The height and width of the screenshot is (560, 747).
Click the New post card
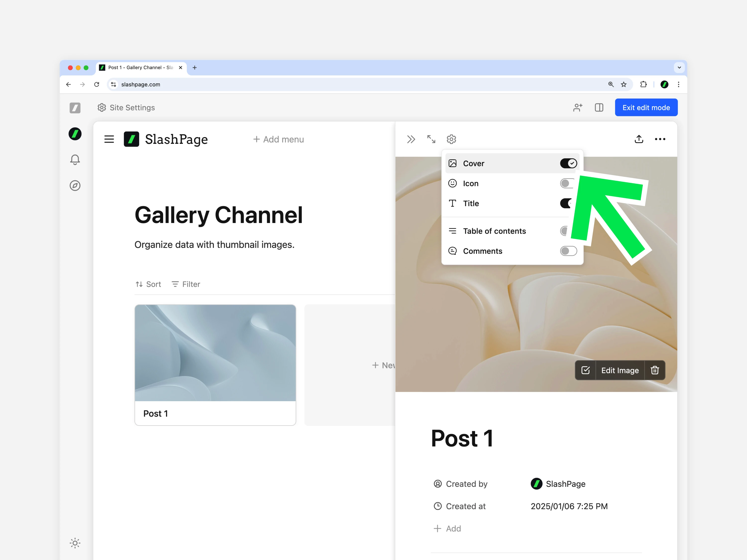point(350,365)
